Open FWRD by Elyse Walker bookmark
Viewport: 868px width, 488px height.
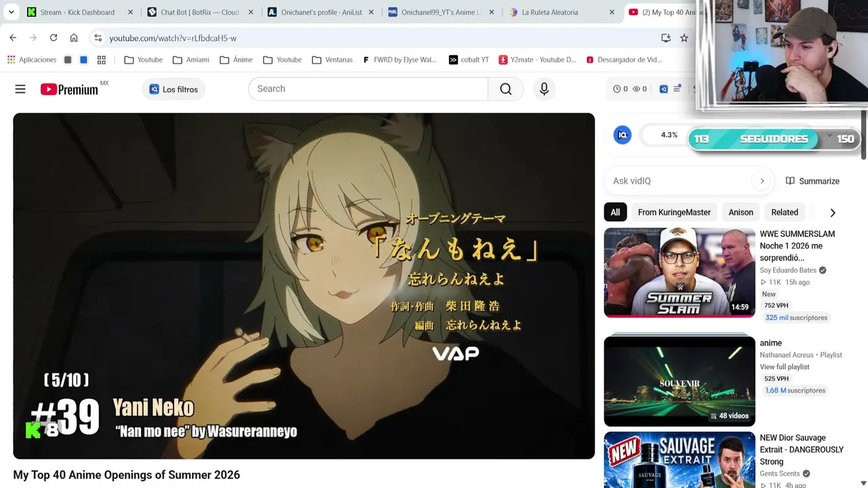(399, 60)
